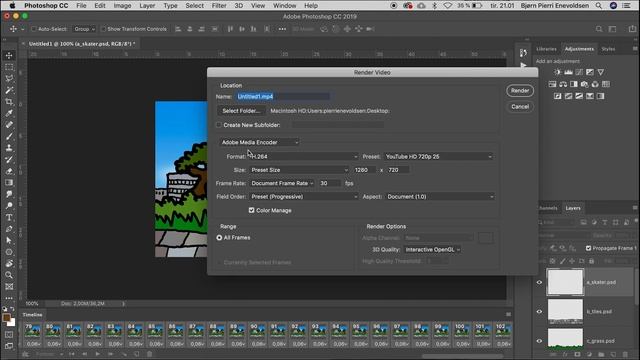Switch to the Styles tab

point(608,49)
